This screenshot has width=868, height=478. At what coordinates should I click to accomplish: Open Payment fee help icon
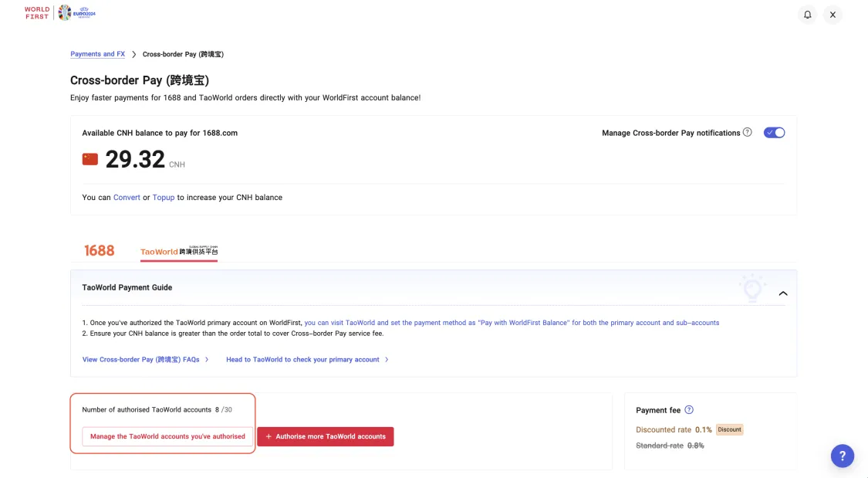click(689, 410)
